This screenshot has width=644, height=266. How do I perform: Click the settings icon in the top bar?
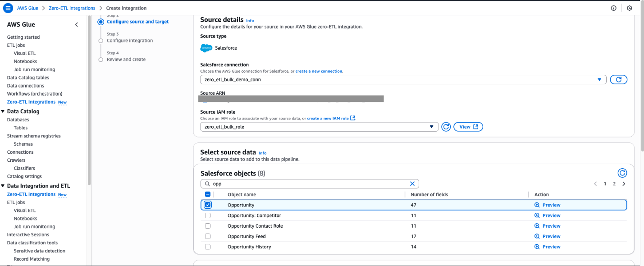630,8
